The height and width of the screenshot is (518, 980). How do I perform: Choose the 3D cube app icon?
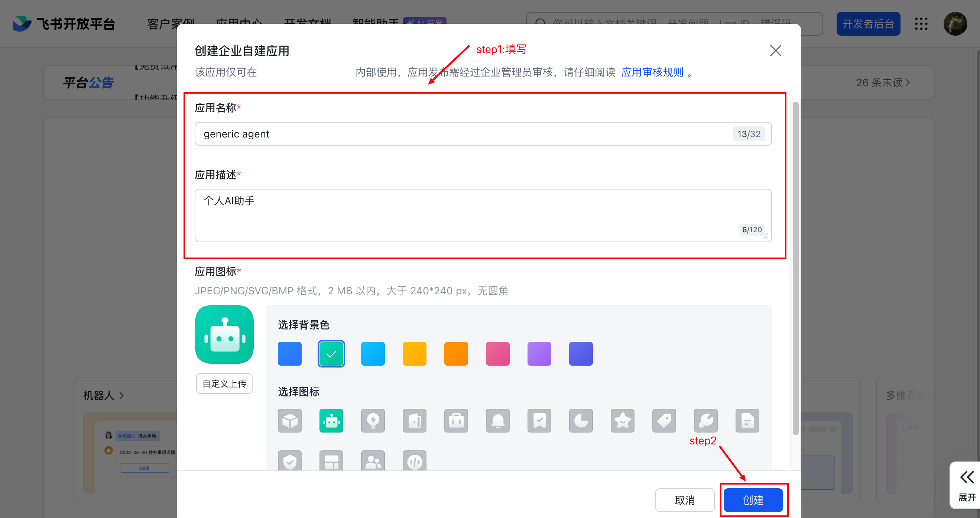(x=289, y=421)
